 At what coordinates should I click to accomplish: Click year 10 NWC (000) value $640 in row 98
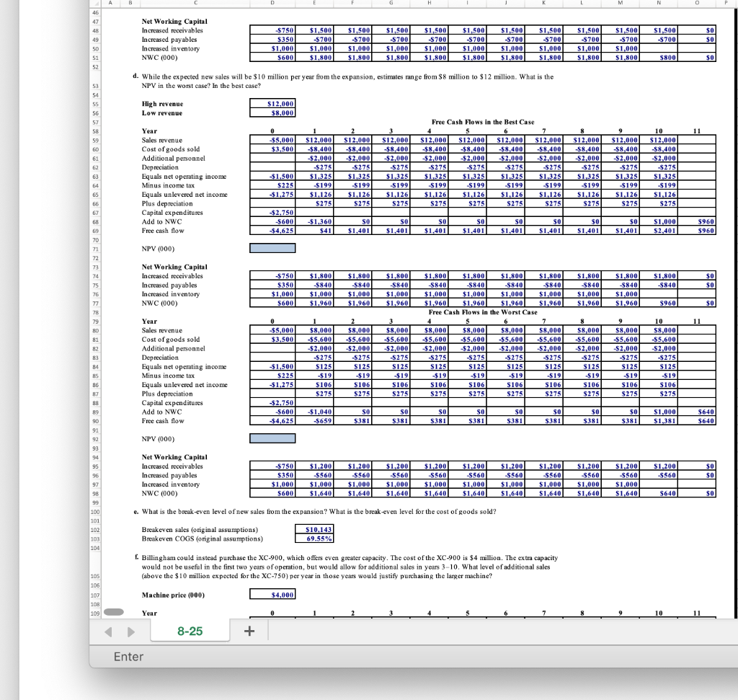(x=659, y=493)
